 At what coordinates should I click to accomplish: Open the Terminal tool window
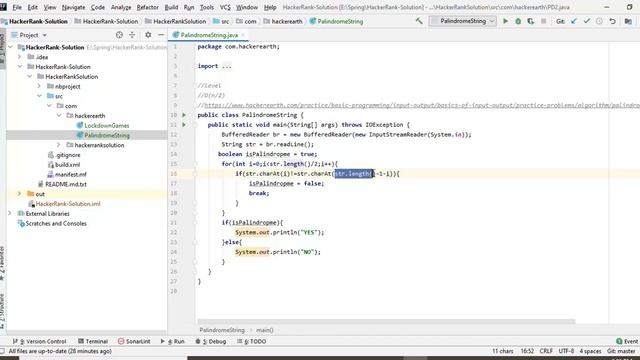pos(93,341)
